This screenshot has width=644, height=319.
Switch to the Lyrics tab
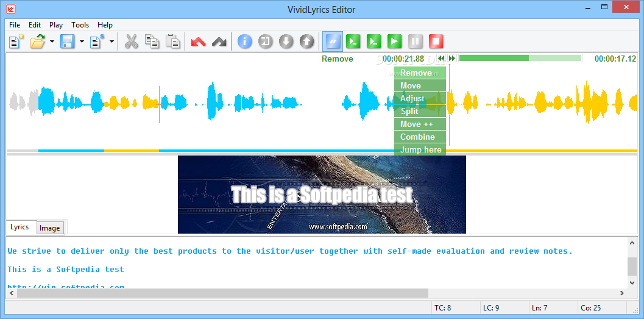click(19, 227)
